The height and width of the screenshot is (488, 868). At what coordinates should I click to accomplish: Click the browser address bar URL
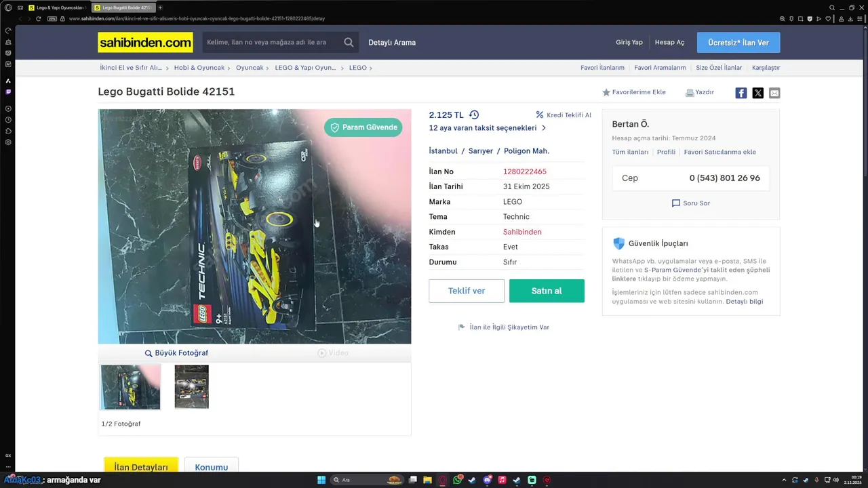pos(197,18)
